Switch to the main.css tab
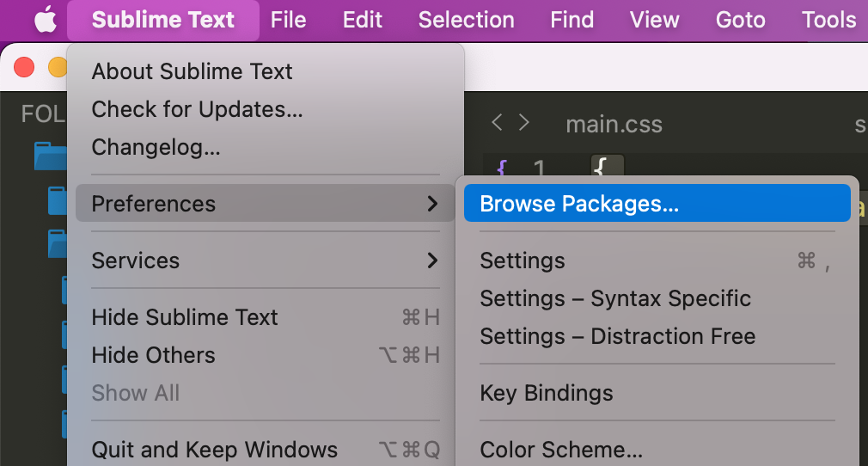The width and height of the screenshot is (868, 466). pyautogui.click(x=614, y=124)
